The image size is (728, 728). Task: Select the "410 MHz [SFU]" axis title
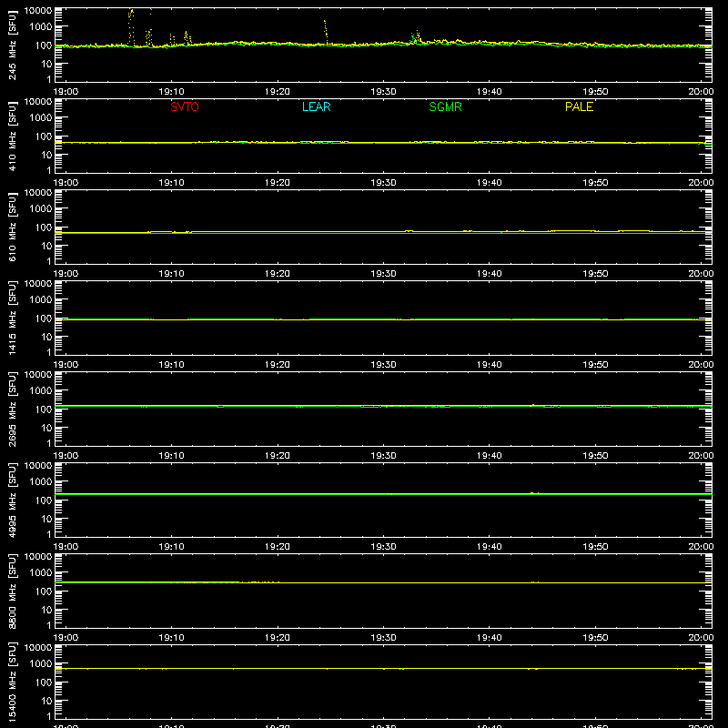point(12,136)
